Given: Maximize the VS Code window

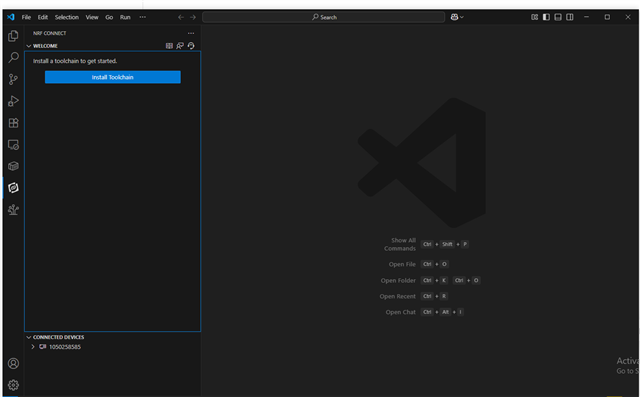Looking at the screenshot, I should click(x=607, y=17).
